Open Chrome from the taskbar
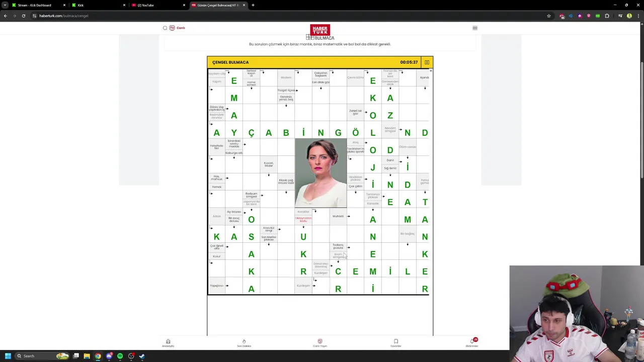This screenshot has width=644, height=362. point(98,356)
